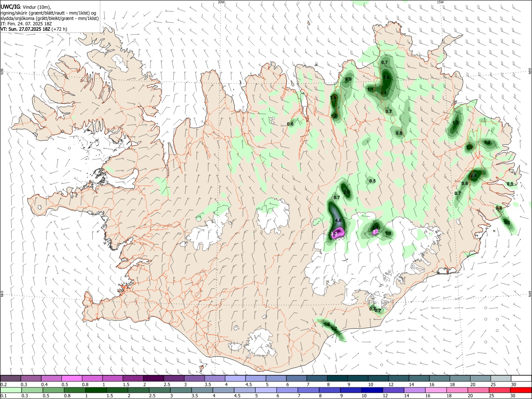Click the 0.9 precipitation value on the map
Image resolution: width=532 pixels, height=399 pixels.
point(349,79)
